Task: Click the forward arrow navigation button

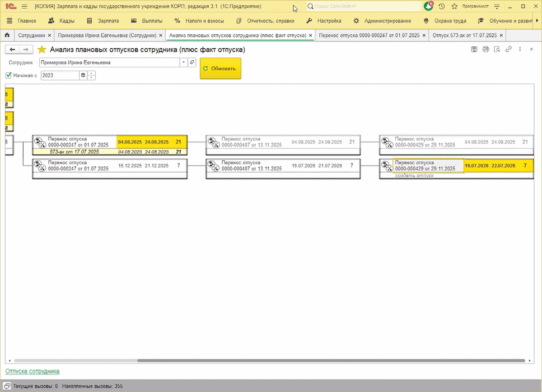Action: point(26,50)
